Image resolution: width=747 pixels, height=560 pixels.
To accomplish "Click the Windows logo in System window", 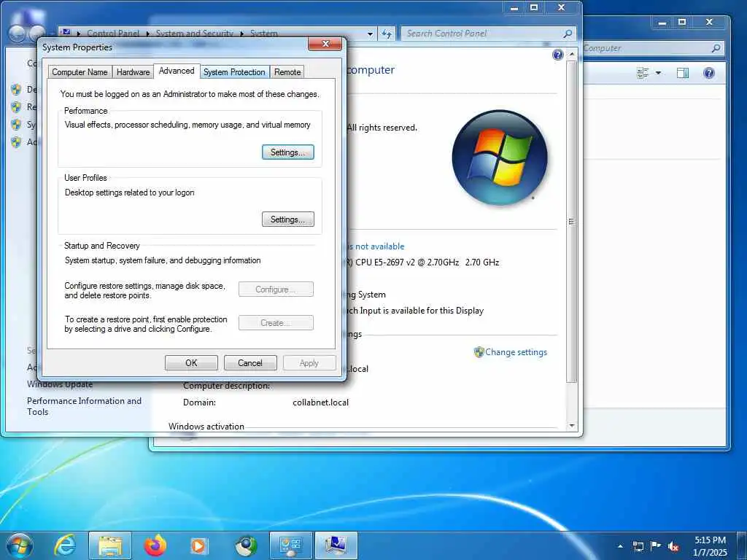I will tap(500, 157).
